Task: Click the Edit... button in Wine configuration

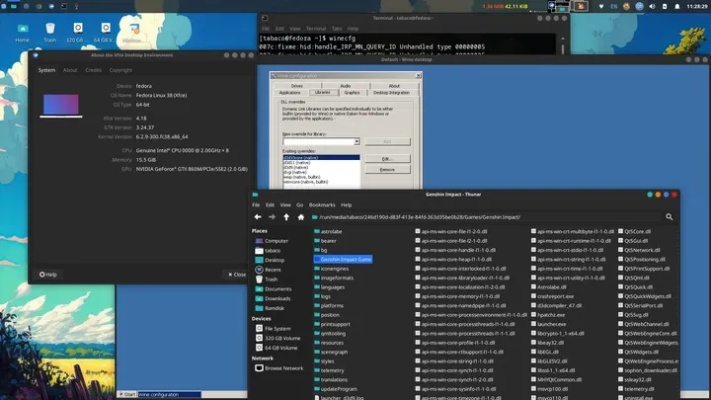Action: [x=387, y=159]
